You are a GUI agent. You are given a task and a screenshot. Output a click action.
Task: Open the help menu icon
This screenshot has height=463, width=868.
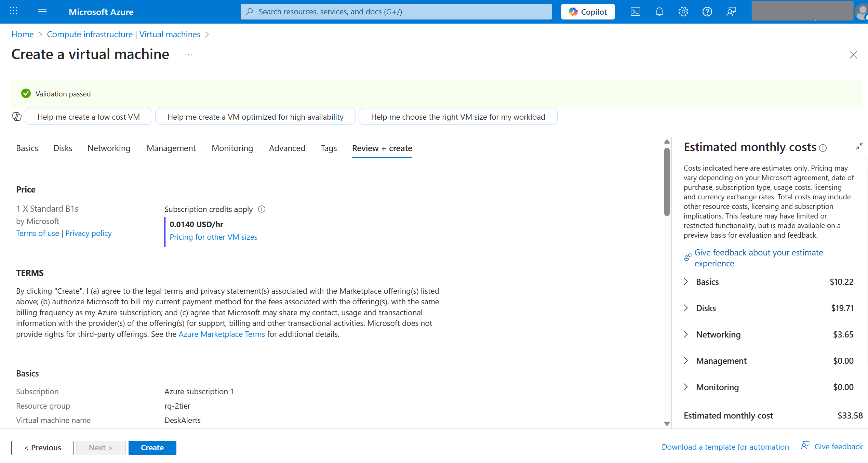[x=707, y=11]
